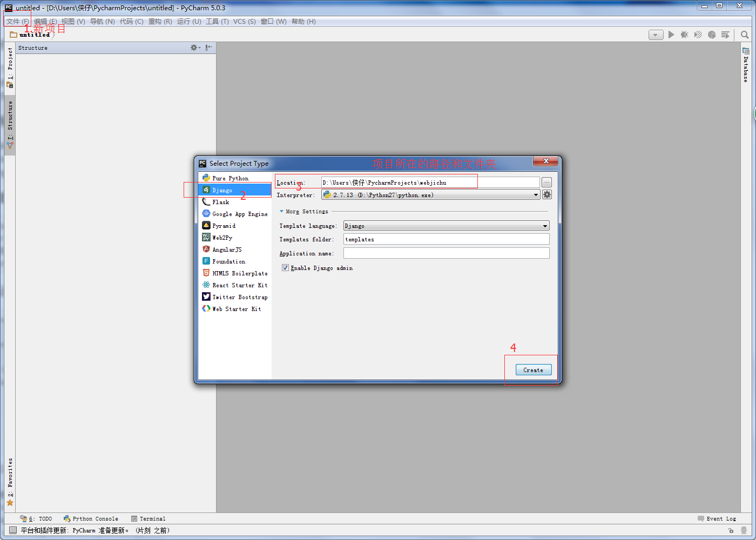Open the Database side tab
Screen dimensions: 756x540
[x=746, y=65]
